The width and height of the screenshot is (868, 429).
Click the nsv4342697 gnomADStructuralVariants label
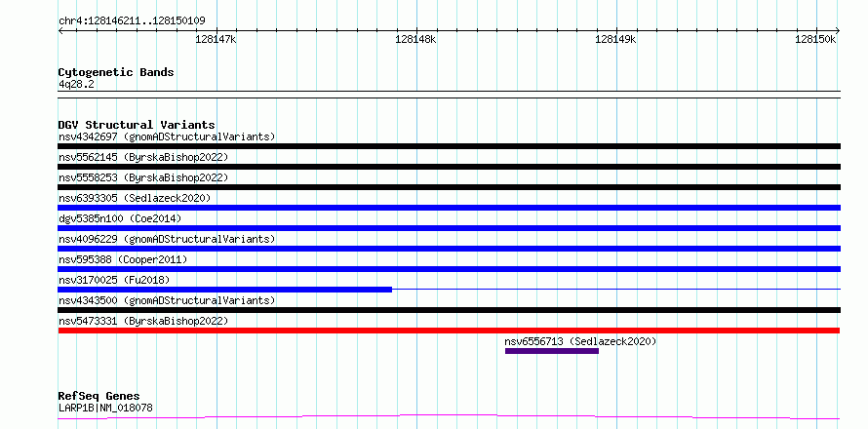[167, 136]
